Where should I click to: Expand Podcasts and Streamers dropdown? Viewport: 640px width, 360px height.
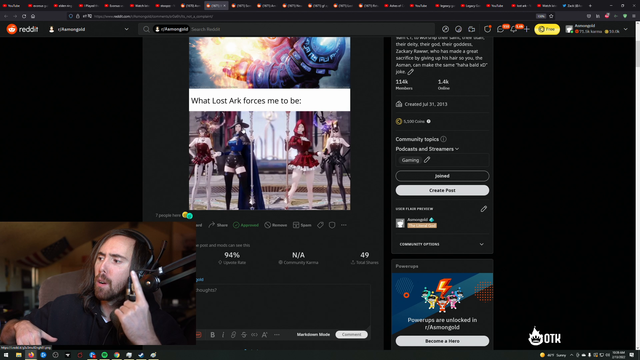[x=427, y=149]
